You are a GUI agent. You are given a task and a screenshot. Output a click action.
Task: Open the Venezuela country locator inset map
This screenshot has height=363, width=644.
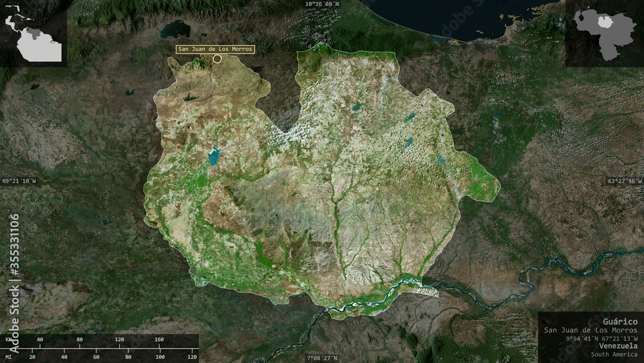605,34
